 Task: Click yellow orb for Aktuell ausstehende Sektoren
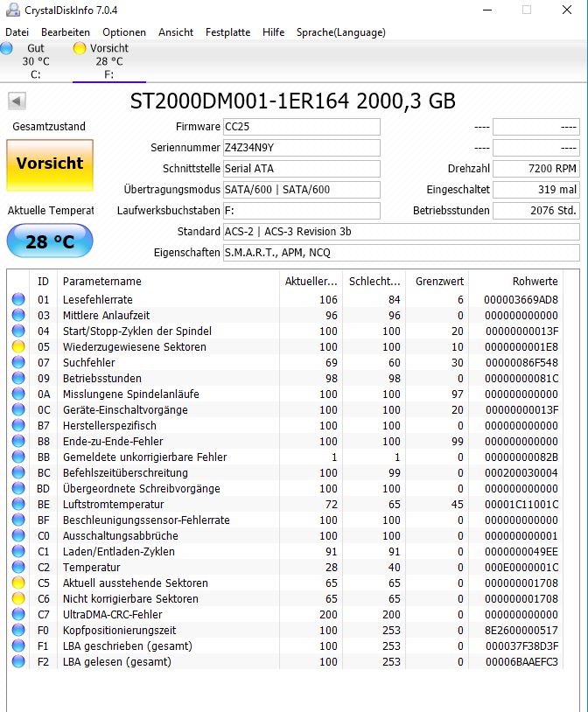pos(18,583)
